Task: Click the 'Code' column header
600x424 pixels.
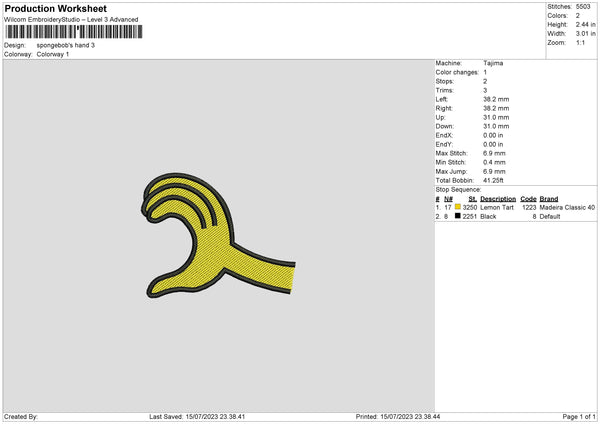Action: (528, 199)
